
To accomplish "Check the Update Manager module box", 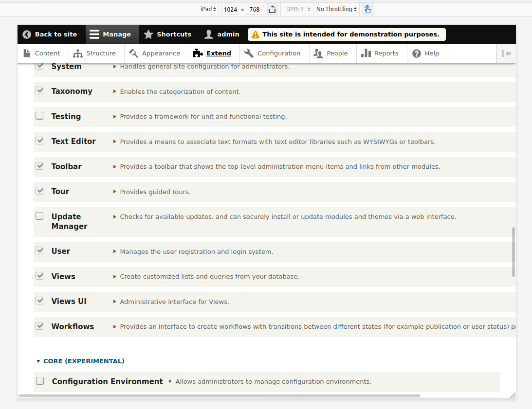I will 39,216.
